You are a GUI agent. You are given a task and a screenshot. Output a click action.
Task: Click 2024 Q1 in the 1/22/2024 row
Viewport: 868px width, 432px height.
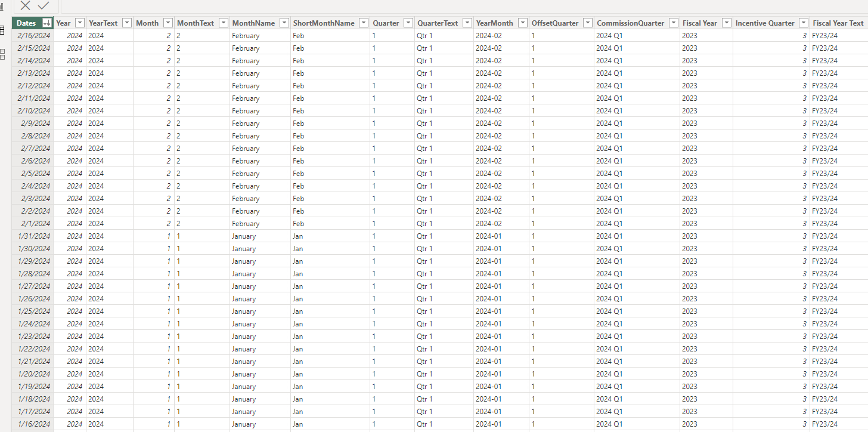(609, 349)
